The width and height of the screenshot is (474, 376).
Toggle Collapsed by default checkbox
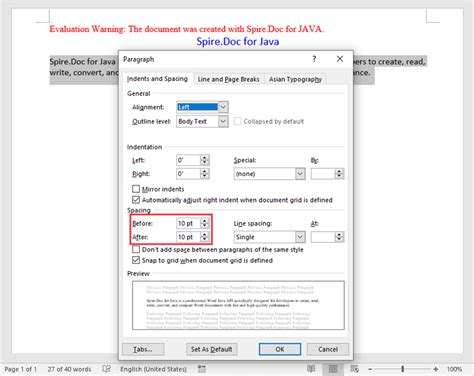[x=237, y=121]
